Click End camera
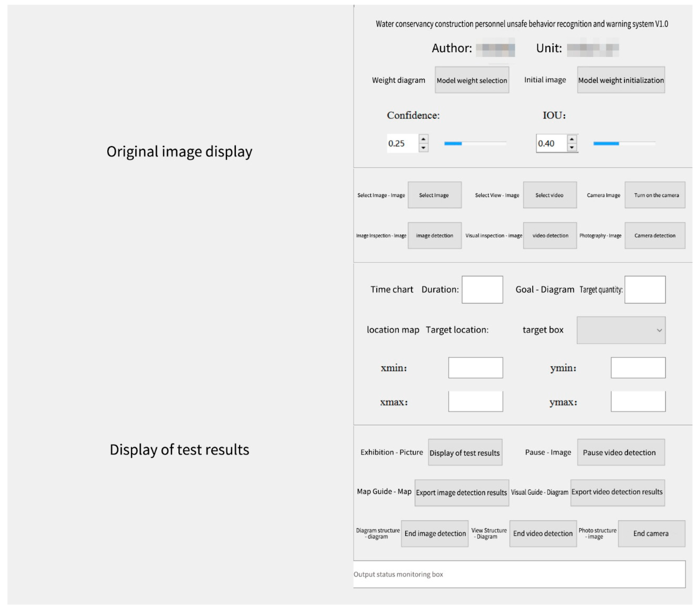 (x=651, y=533)
